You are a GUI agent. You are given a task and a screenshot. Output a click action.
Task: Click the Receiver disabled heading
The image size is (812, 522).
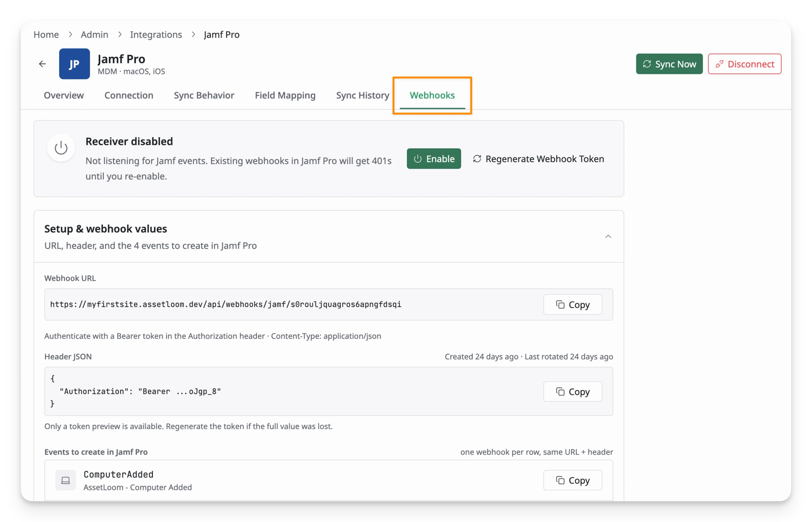[x=129, y=141]
